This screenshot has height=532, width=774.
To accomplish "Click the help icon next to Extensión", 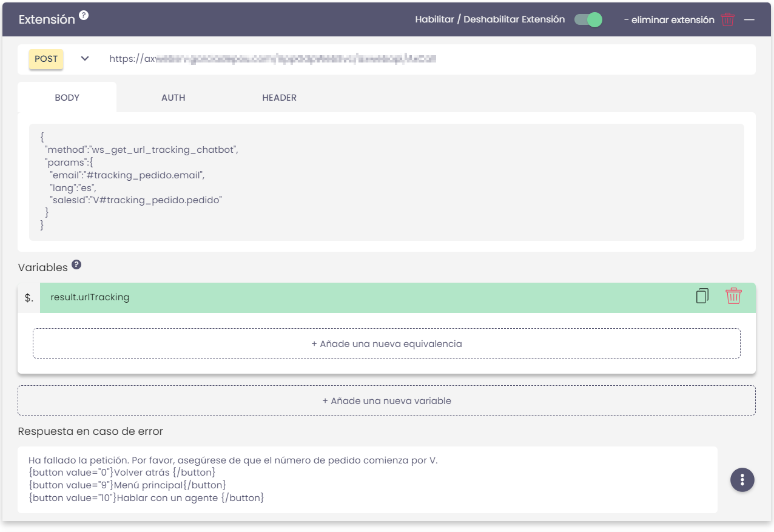I will click(x=84, y=15).
